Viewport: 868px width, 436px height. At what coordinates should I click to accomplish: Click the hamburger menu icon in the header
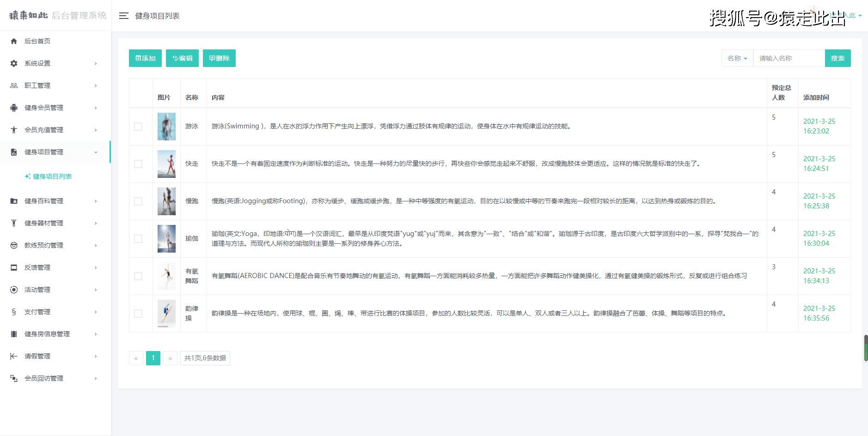123,15
